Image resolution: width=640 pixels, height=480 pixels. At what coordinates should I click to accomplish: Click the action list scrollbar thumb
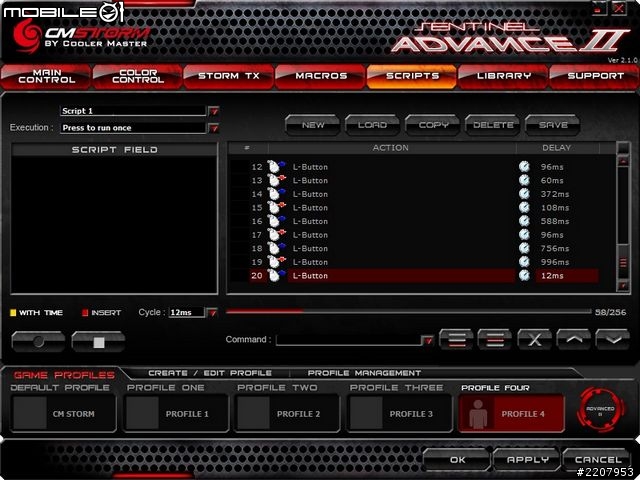click(x=623, y=262)
